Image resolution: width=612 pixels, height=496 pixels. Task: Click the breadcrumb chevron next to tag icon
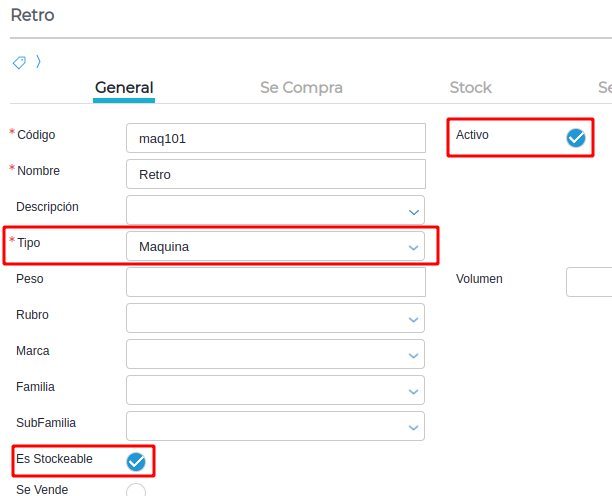38,62
